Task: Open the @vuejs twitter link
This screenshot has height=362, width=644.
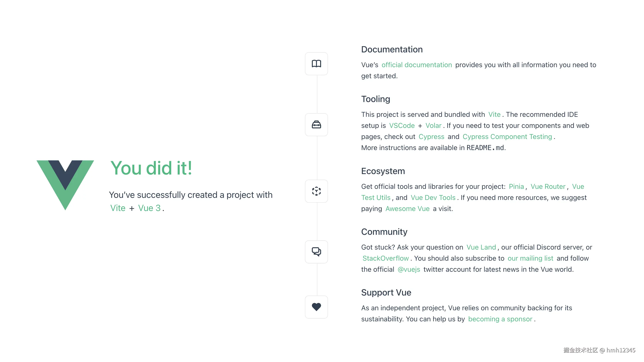Action: [x=408, y=269]
